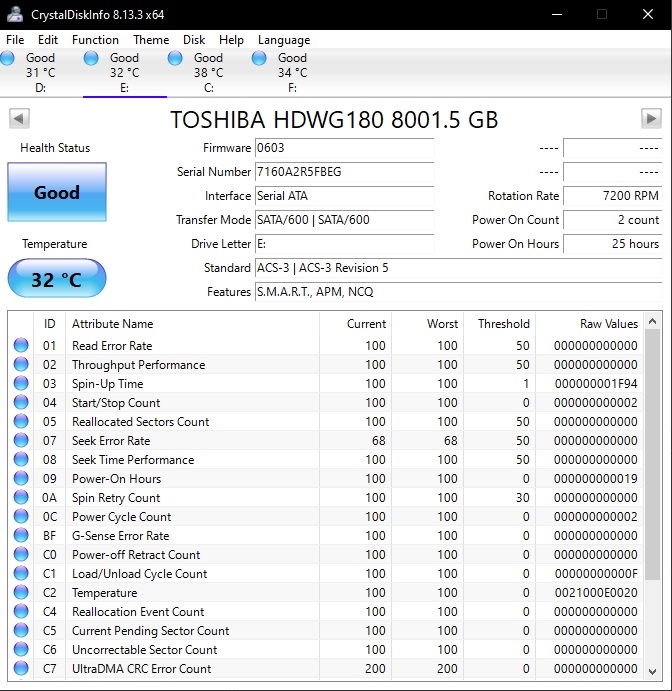The image size is (672, 691).
Task: Open the File menu
Action: coord(15,40)
